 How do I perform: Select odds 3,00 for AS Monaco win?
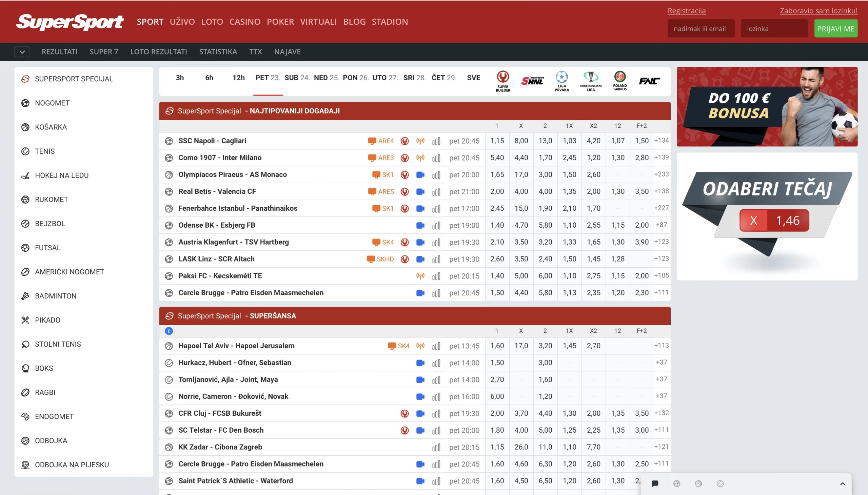[x=545, y=174]
